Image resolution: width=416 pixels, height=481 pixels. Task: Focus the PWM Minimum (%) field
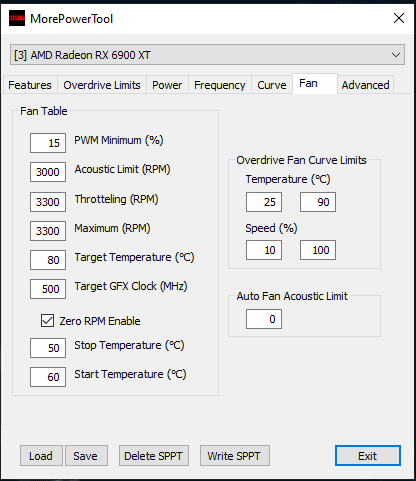pyautogui.click(x=48, y=143)
